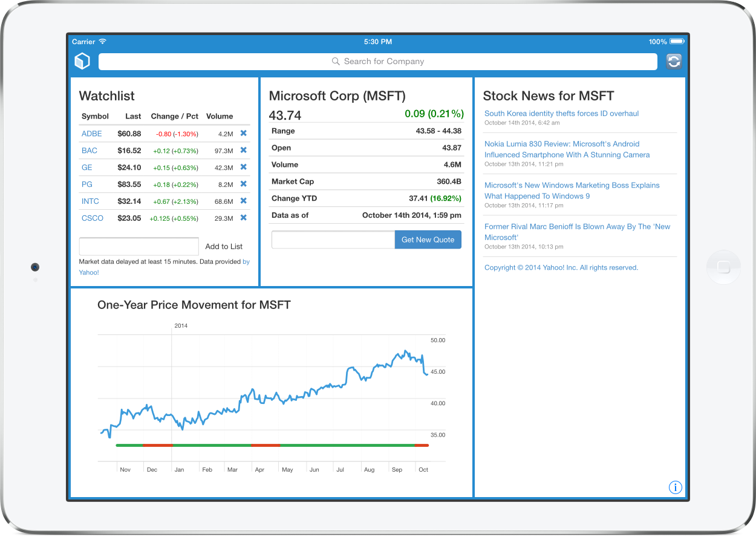Open Marc Benioff rival article
Screen dimensions: 756x537
tap(577, 232)
